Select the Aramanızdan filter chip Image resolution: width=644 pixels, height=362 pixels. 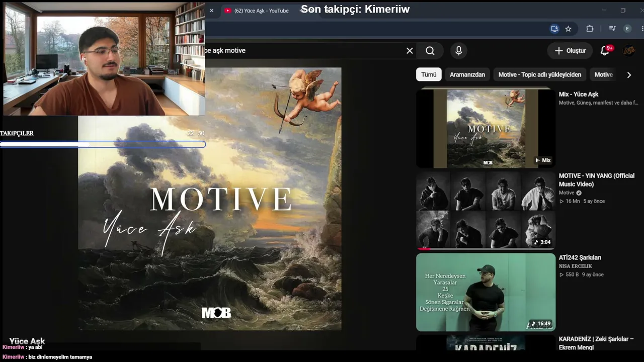click(467, 74)
